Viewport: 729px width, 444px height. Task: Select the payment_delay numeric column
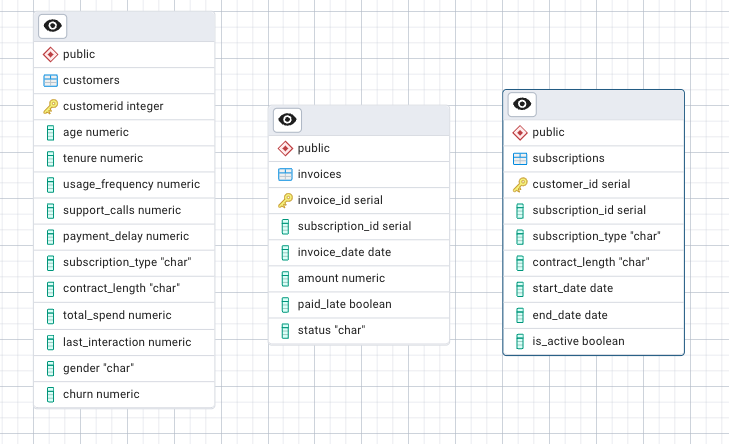tap(125, 236)
